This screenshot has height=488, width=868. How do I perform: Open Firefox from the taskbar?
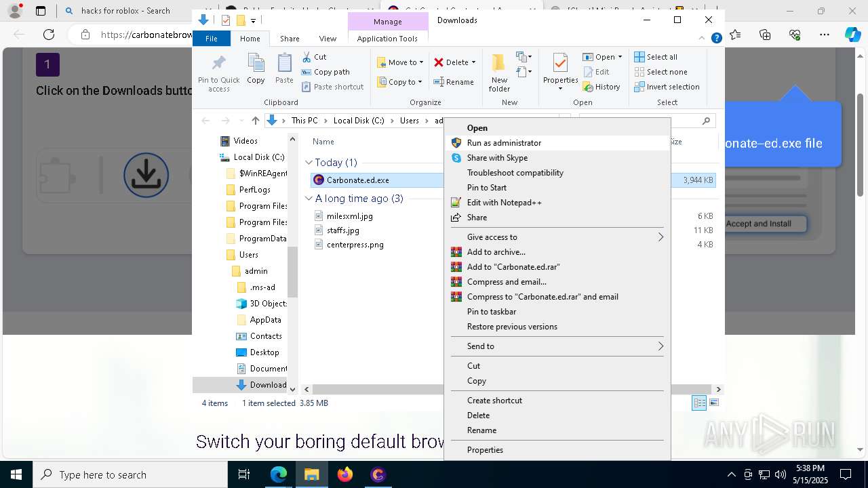344,474
